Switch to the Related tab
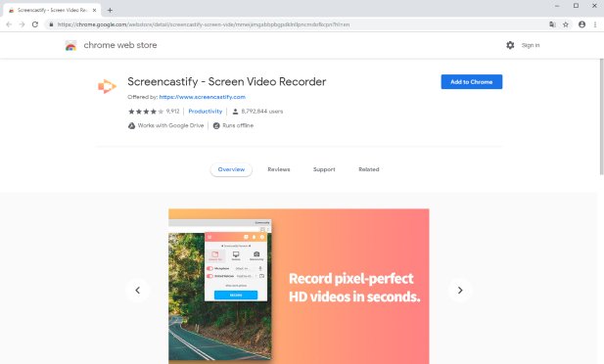Screen dimensions: 604x364 (x=369, y=169)
